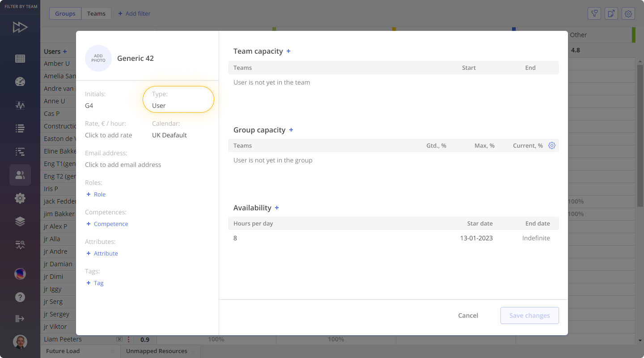The width and height of the screenshot is (644, 358).
Task: Open the Type field showing User
Action: pos(178,99)
